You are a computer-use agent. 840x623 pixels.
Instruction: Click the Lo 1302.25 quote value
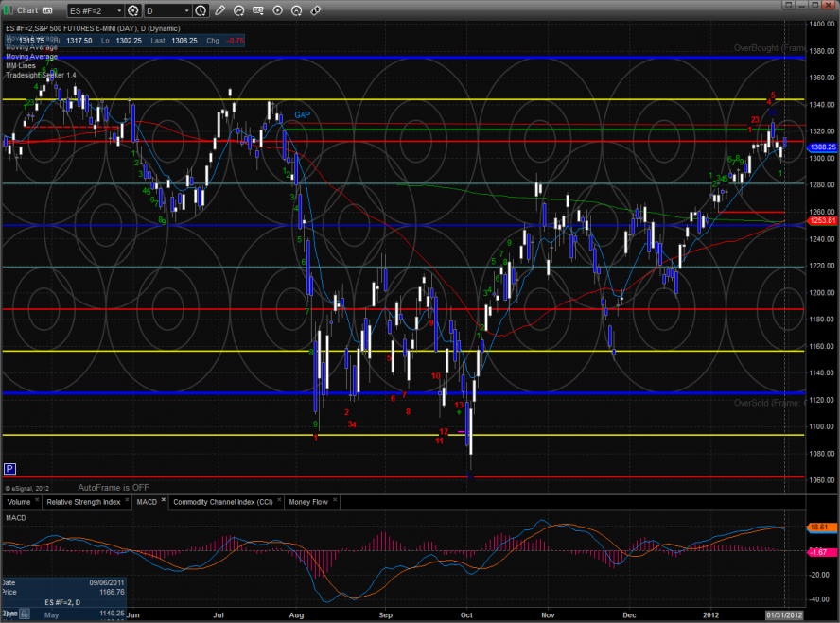pyautogui.click(x=129, y=41)
